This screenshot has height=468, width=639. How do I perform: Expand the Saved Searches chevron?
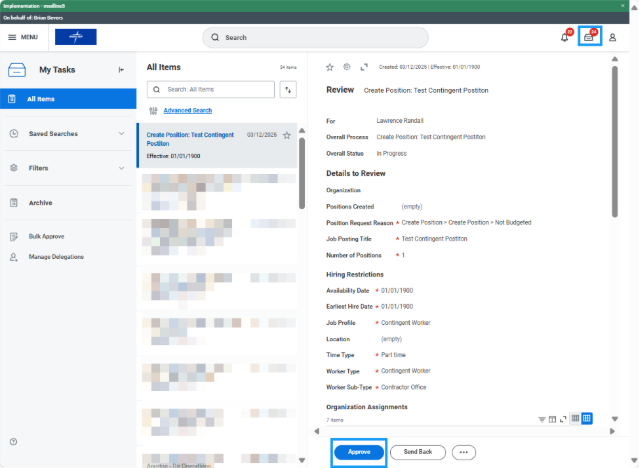pyautogui.click(x=121, y=134)
